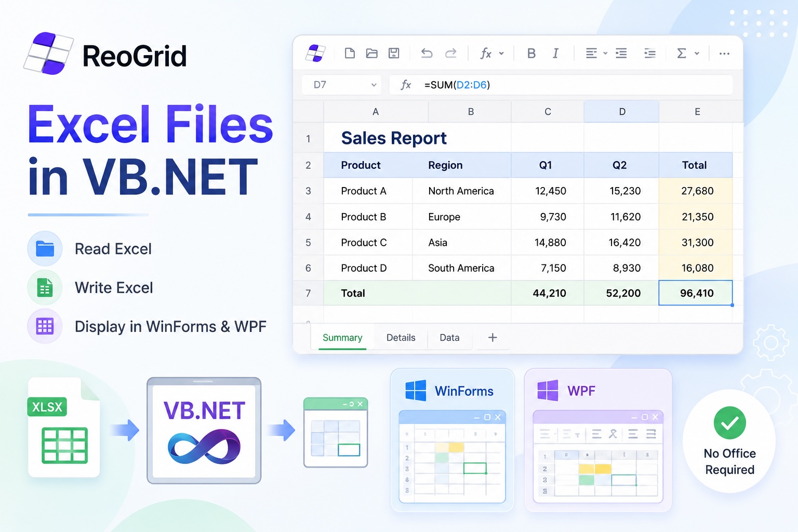Click the fx icon in the formula bar

coord(406,85)
